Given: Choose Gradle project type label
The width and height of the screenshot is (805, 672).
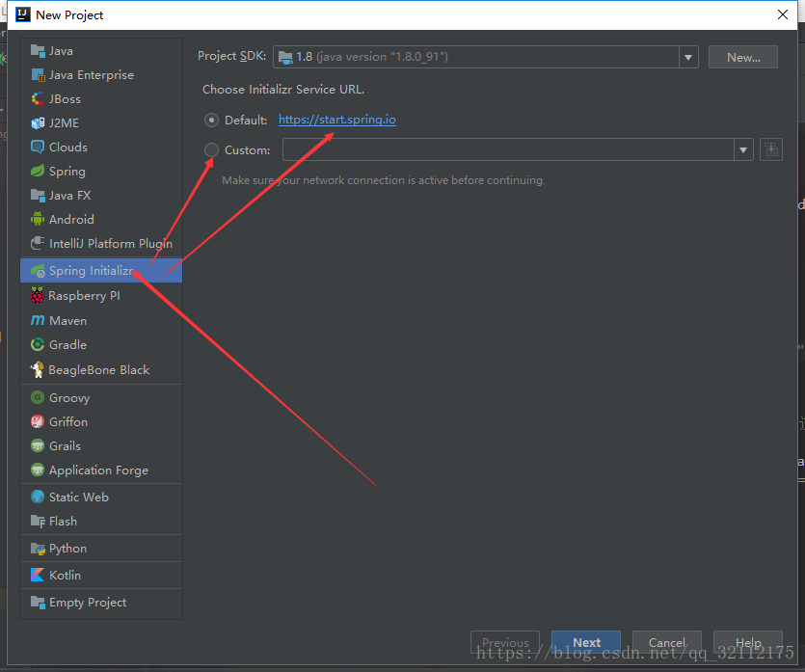Looking at the screenshot, I should point(67,344).
